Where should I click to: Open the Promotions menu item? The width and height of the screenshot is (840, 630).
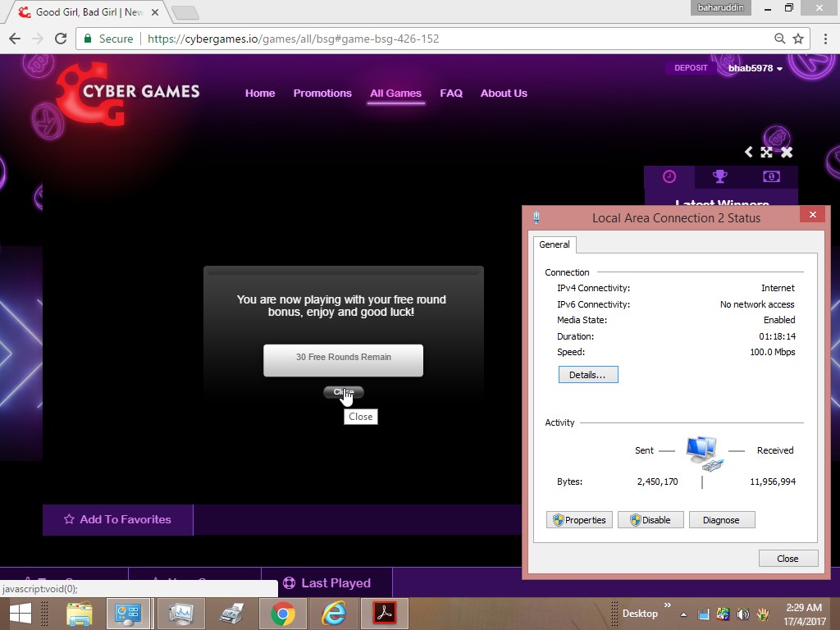point(322,93)
